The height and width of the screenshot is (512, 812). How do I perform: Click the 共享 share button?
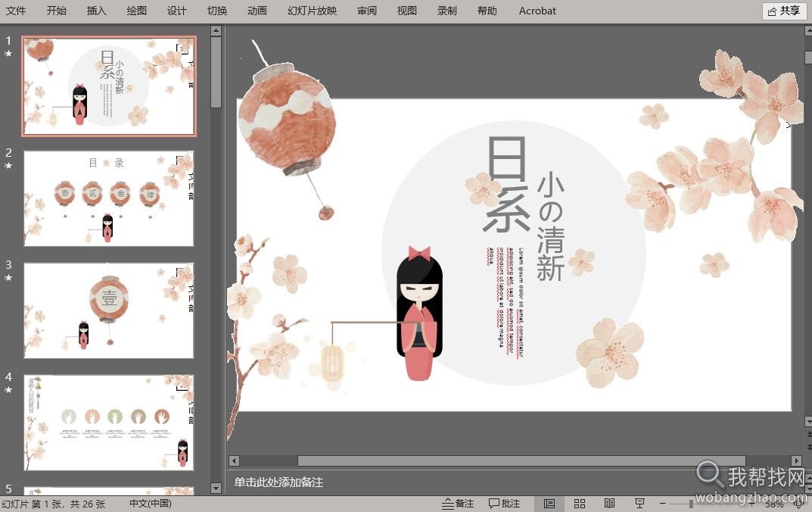(x=784, y=11)
